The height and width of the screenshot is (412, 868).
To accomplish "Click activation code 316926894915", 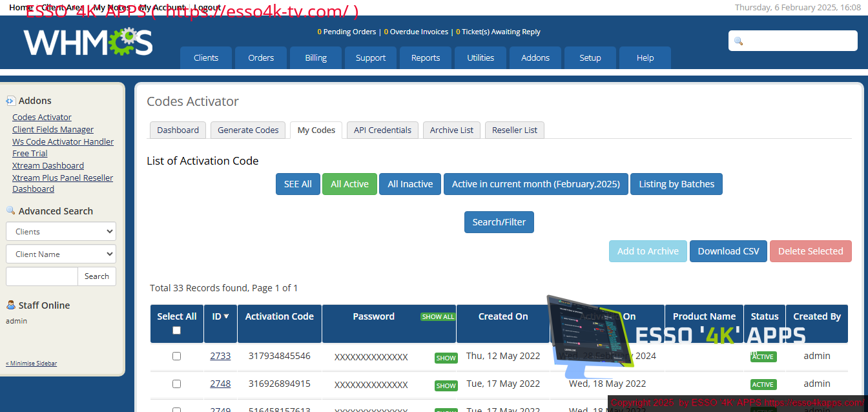I will (x=279, y=384).
